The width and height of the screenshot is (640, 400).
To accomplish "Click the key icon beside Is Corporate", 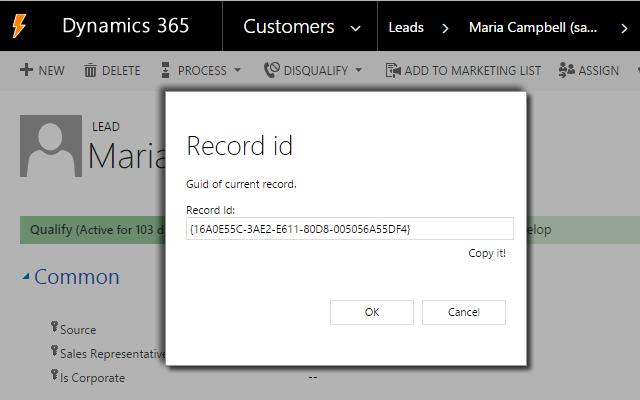I will (54, 376).
